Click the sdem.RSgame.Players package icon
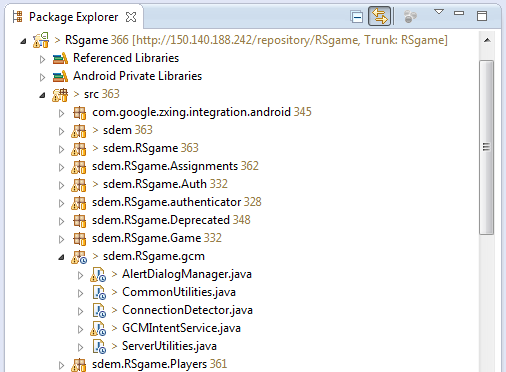Image resolution: width=506 pixels, height=372 pixels. [x=79, y=365]
